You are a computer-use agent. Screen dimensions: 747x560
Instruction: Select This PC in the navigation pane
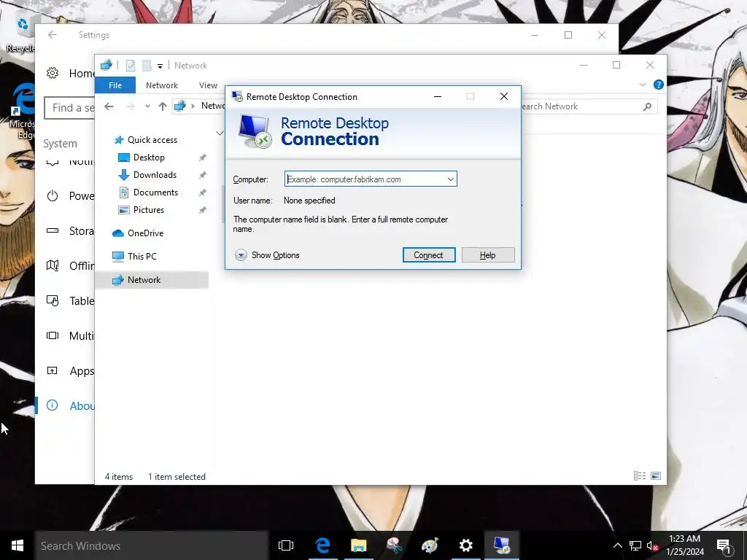pyautogui.click(x=142, y=257)
